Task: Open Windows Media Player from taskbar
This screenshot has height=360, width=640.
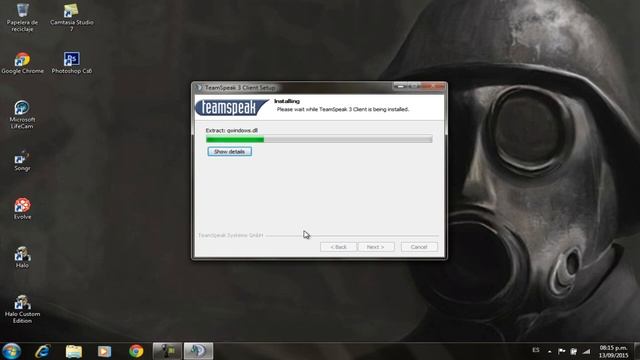Action: pyautogui.click(x=104, y=351)
